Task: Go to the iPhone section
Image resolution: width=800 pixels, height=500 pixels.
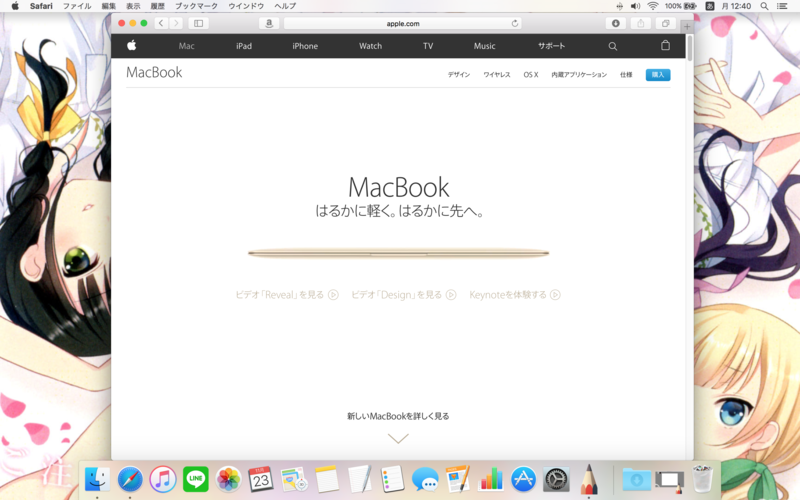Action: point(305,46)
